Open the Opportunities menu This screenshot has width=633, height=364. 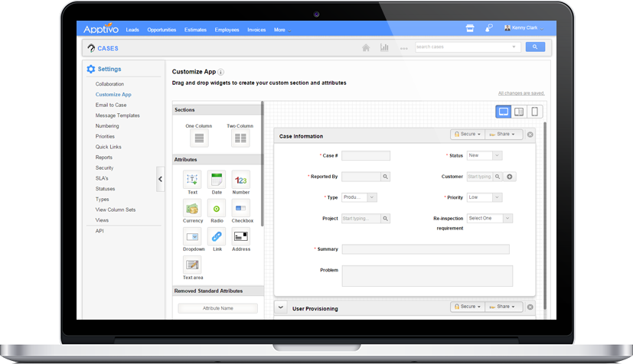click(x=162, y=30)
